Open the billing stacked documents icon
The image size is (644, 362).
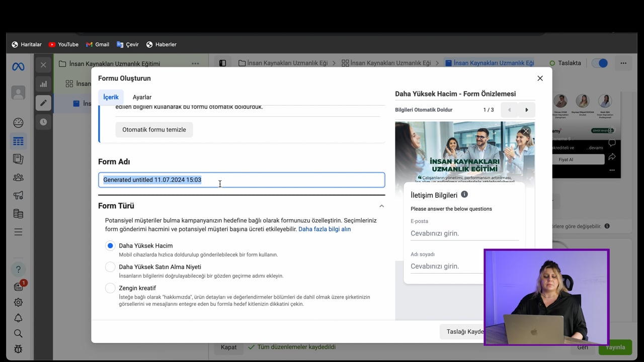(18, 214)
